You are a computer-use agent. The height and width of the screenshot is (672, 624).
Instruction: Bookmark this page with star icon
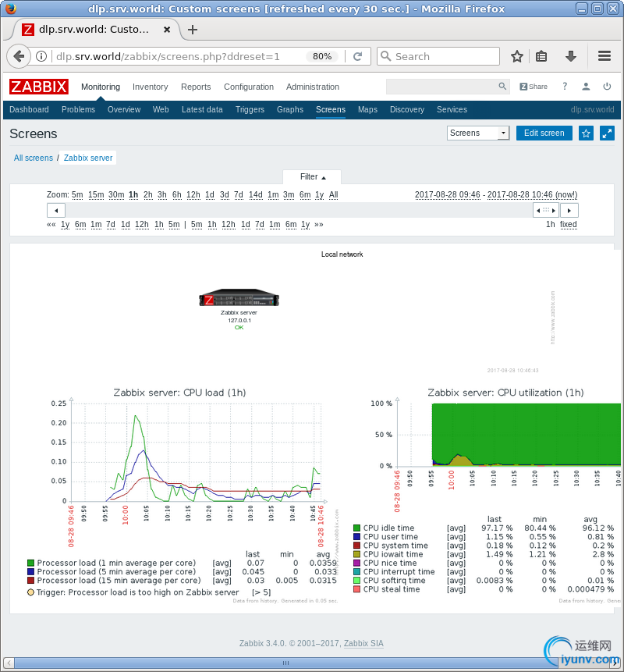(517, 56)
